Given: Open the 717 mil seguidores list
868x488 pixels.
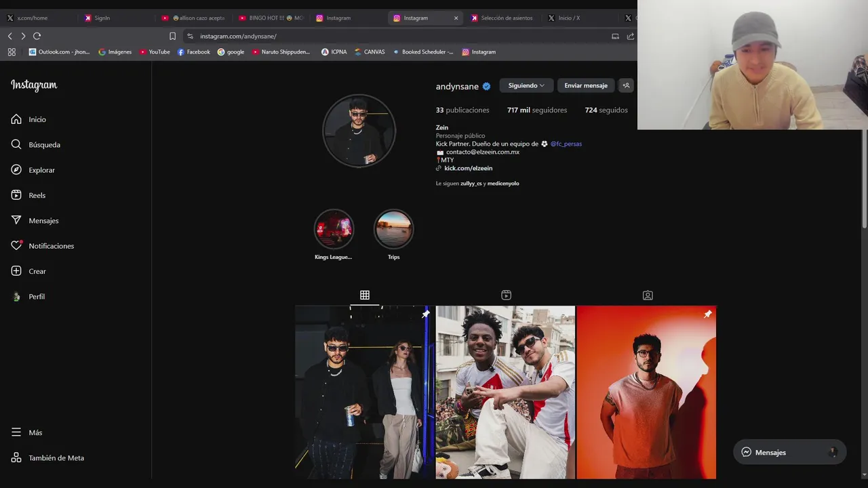Looking at the screenshot, I should (x=536, y=110).
